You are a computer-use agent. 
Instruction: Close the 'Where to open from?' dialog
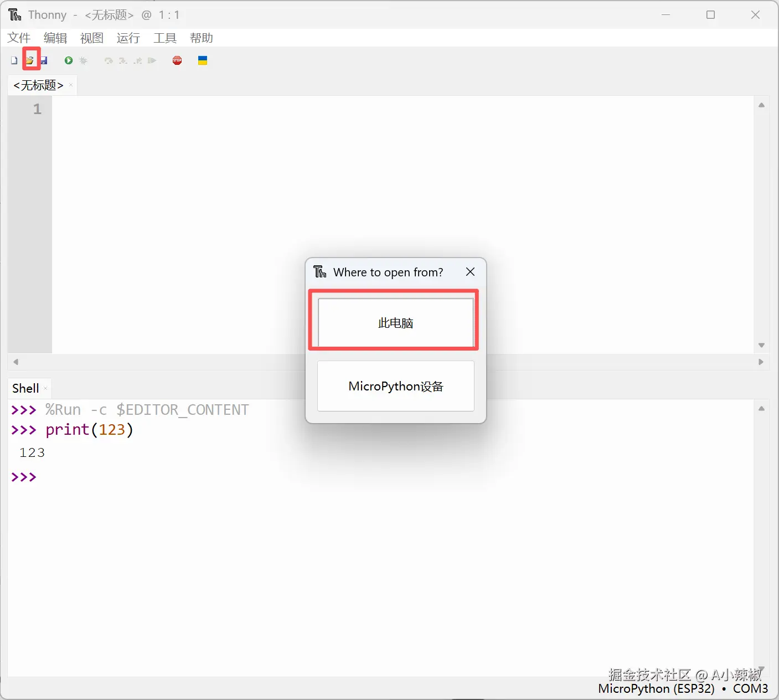pos(470,272)
